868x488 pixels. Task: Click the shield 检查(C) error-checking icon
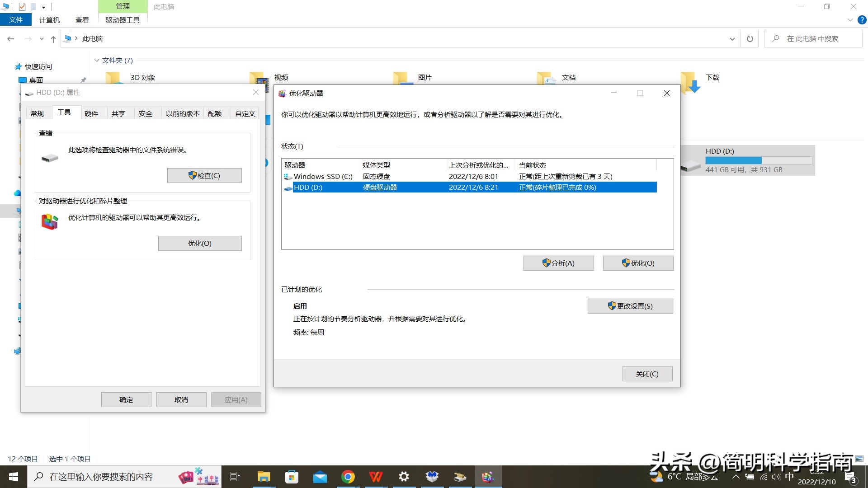point(192,175)
